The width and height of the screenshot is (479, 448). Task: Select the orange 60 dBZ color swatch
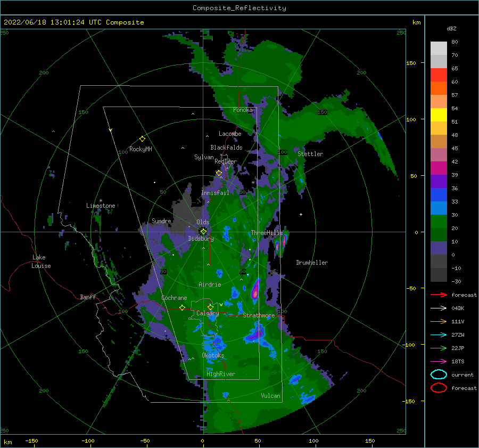439,88
